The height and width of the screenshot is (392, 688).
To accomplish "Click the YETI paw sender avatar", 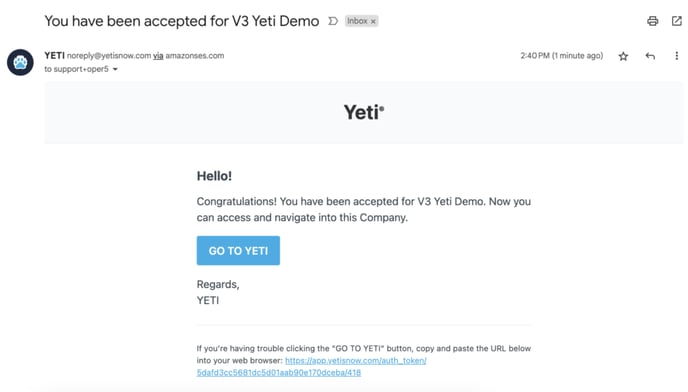I will coord(20,62).
